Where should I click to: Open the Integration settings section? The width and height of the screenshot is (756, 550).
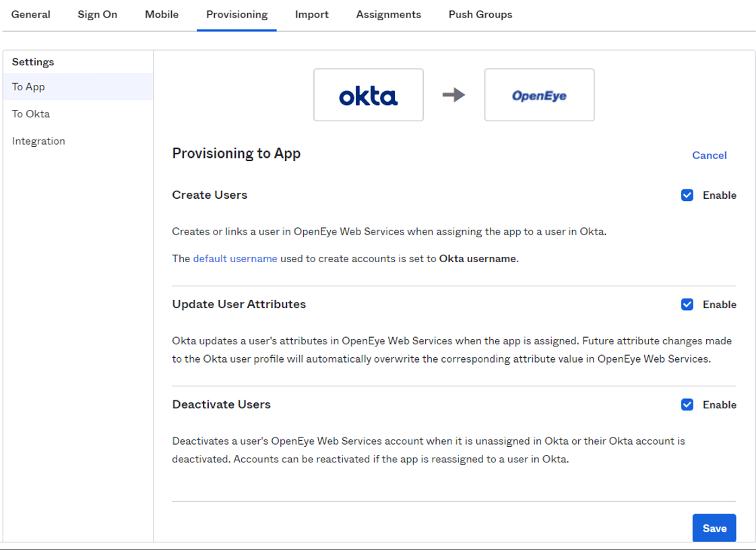[38, 141]
